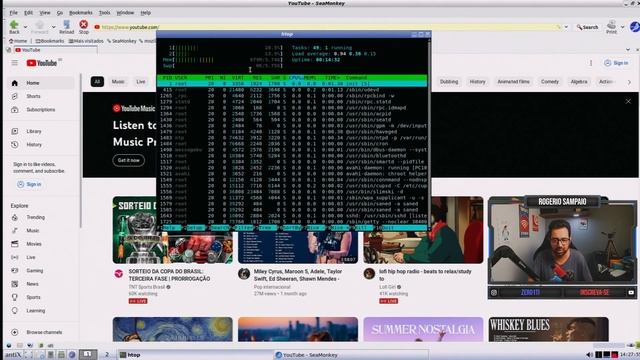
Task: Open Learning in Explore section
Action: 41,311
